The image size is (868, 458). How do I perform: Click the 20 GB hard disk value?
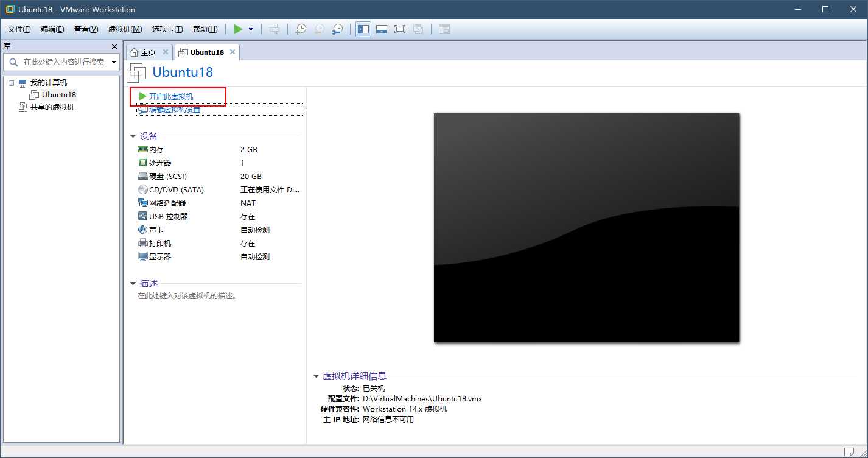pos(251,177)
